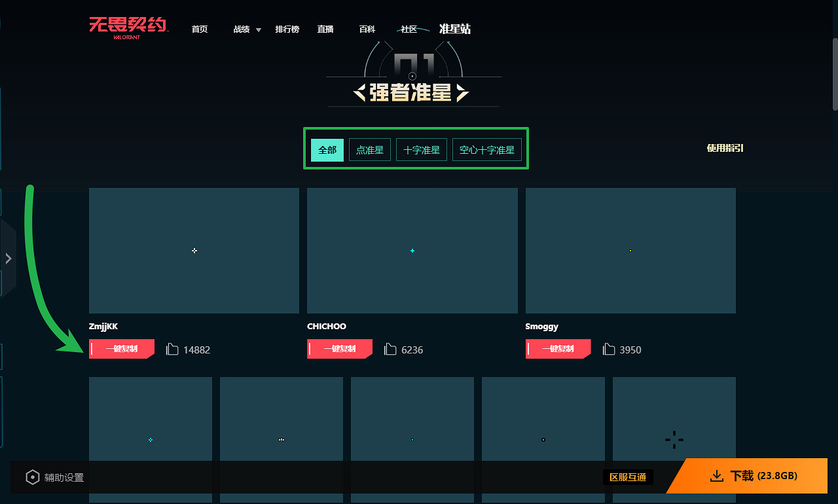This screenshot has height=504, width=838.
Task: Select the 十字准星 filter
Action: click(421, 149)
